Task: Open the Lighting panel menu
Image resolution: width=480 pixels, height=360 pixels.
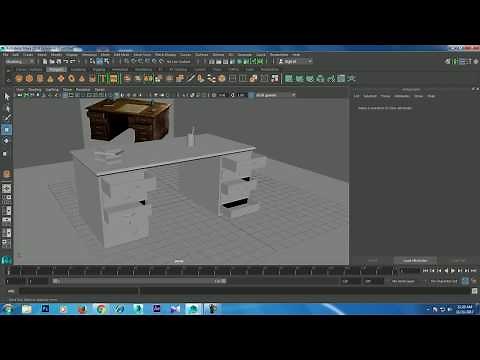Action: (x=52, y=90)
